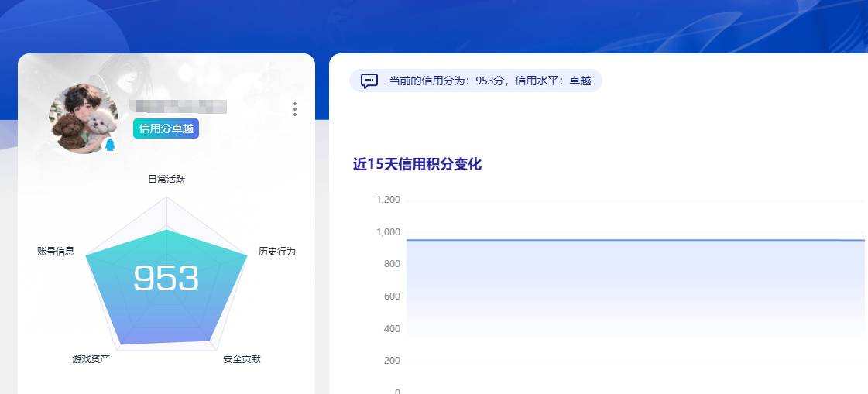868x394 pixels.
Task: Select the 日常活跃 radar label
Action: coord(166,180)
